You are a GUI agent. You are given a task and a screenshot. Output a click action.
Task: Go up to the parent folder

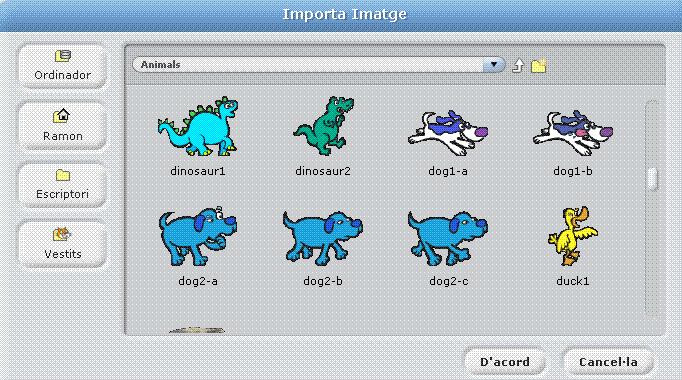click(x=518, y=65)
